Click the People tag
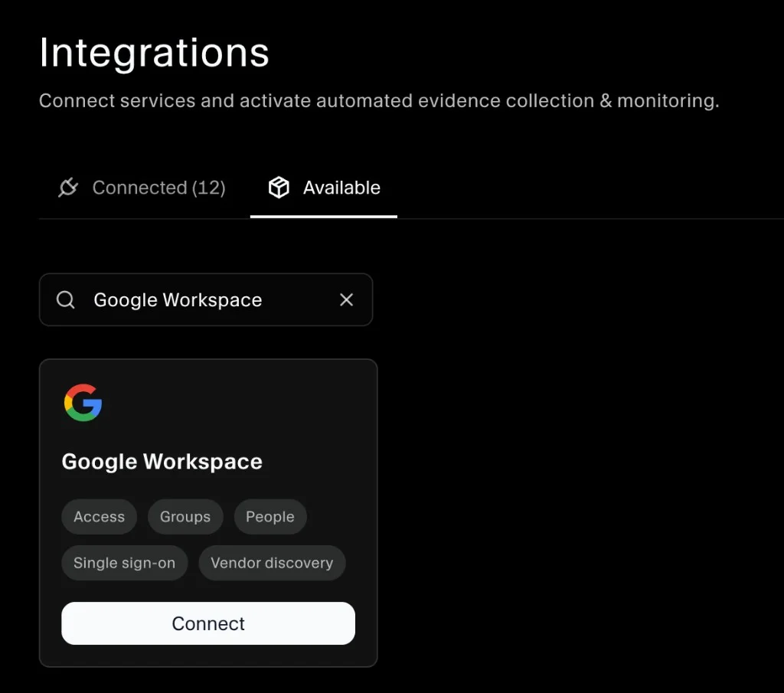 click(270, 517)
